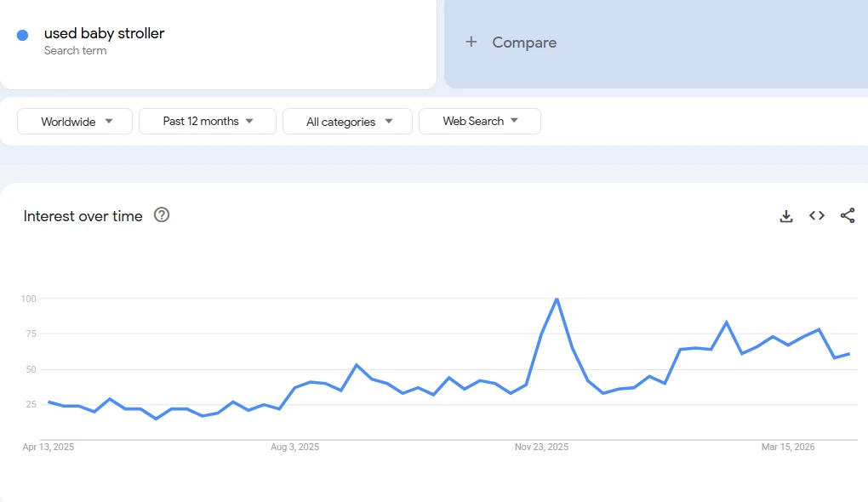Click the embed code icon

[x=817, y=216]
